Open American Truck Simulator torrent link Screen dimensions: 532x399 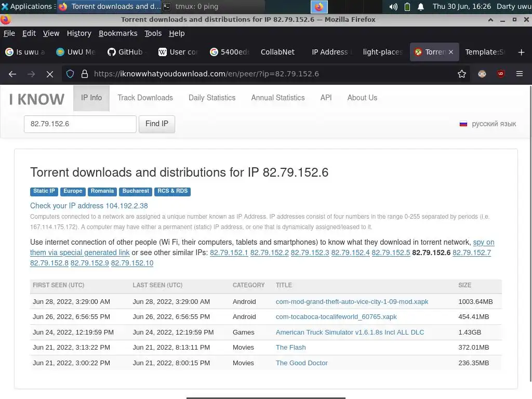350,332
